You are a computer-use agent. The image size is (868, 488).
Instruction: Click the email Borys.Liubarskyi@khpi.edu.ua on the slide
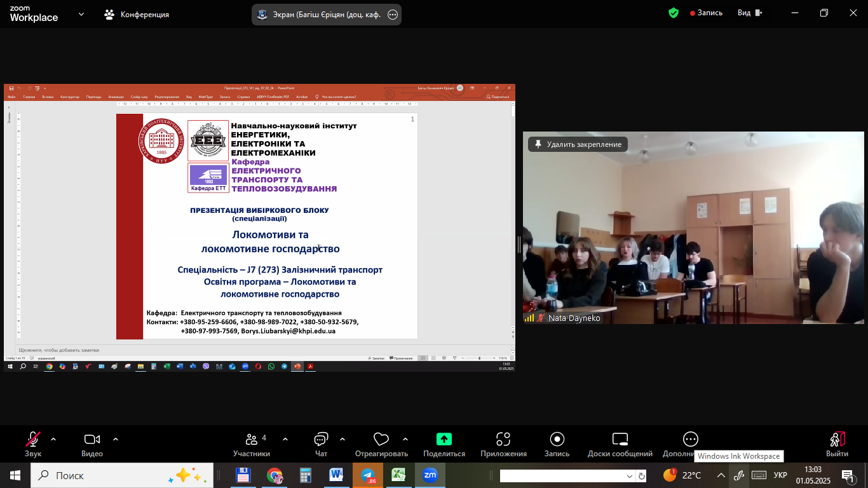click(x=288, y=331)
